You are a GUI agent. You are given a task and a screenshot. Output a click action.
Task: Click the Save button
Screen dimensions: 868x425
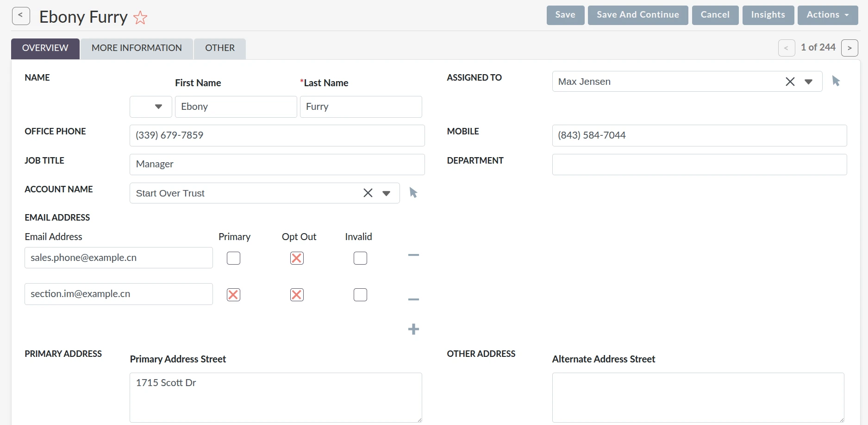coord(565,15)
